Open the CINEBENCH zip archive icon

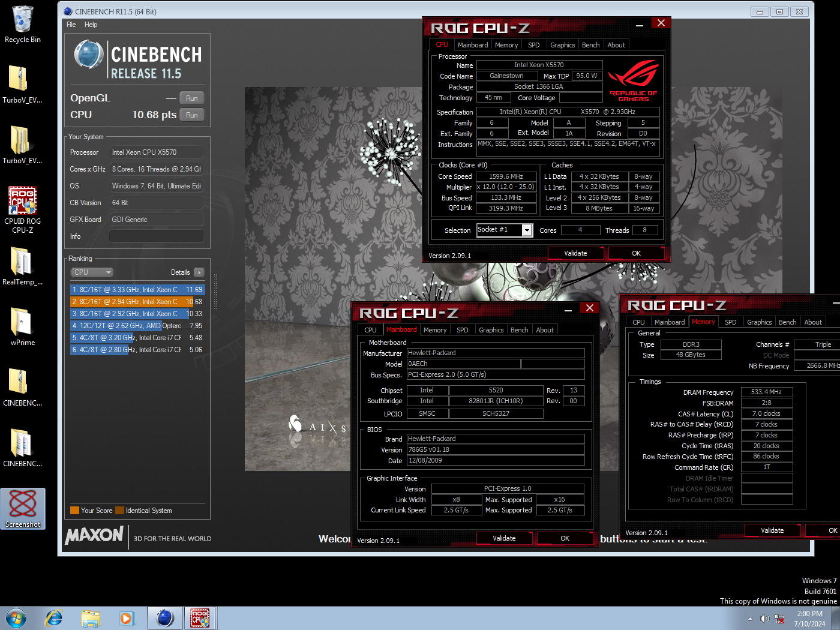point(23,387)
